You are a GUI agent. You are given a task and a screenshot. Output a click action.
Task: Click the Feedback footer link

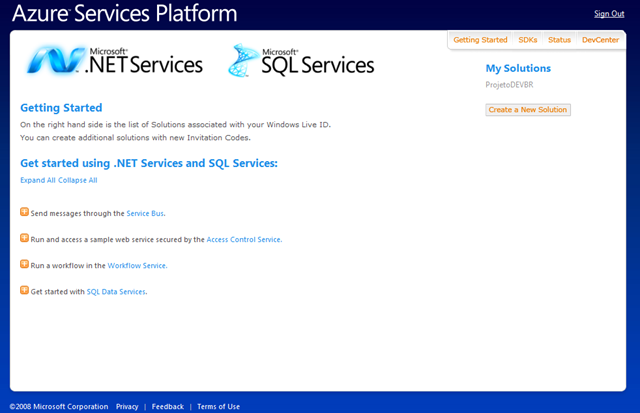pyautogui.click(x=168, y=406)
